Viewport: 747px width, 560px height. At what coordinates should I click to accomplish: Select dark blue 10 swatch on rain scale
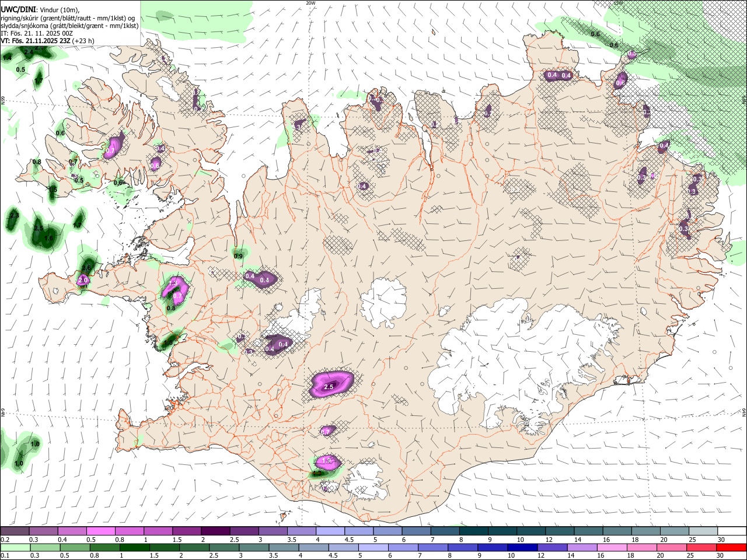(x=522, y=547)
